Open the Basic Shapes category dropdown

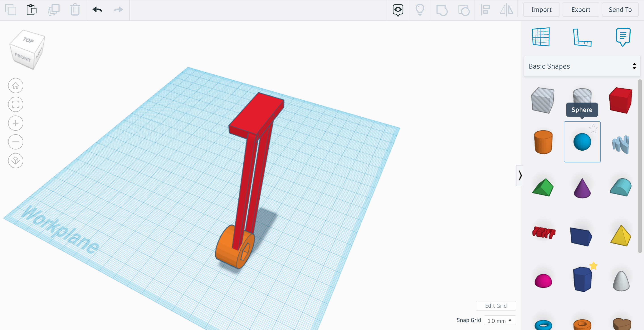pos(582,66)
